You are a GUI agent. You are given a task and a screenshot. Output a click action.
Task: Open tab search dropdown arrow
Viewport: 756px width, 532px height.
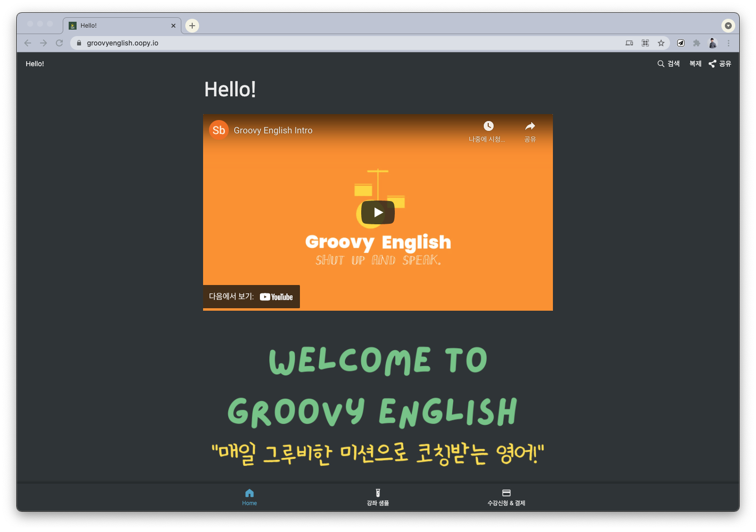click(x=728, y=26)
